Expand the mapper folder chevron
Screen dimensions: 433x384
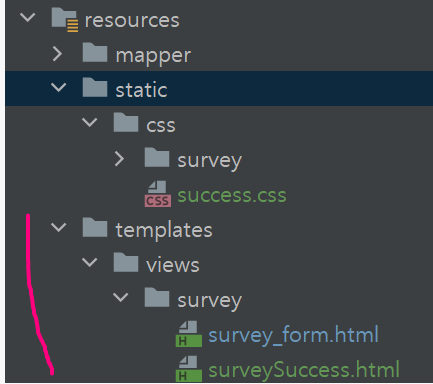coord(57,54)
